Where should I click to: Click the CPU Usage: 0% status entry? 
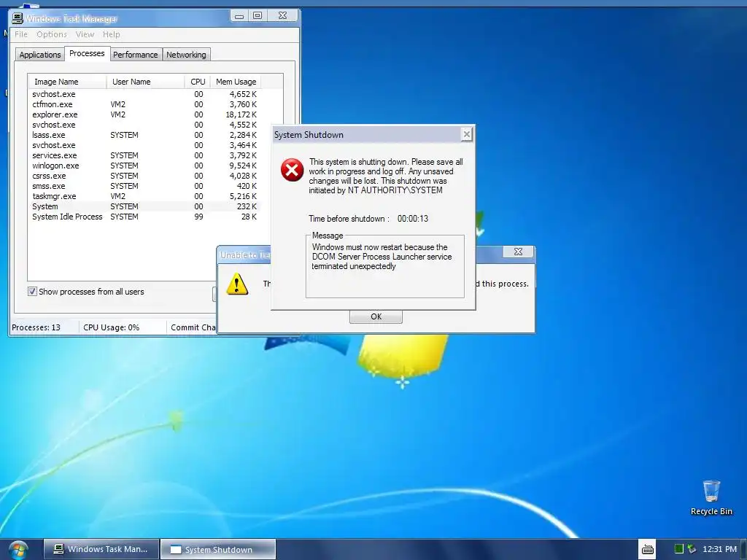112,327
